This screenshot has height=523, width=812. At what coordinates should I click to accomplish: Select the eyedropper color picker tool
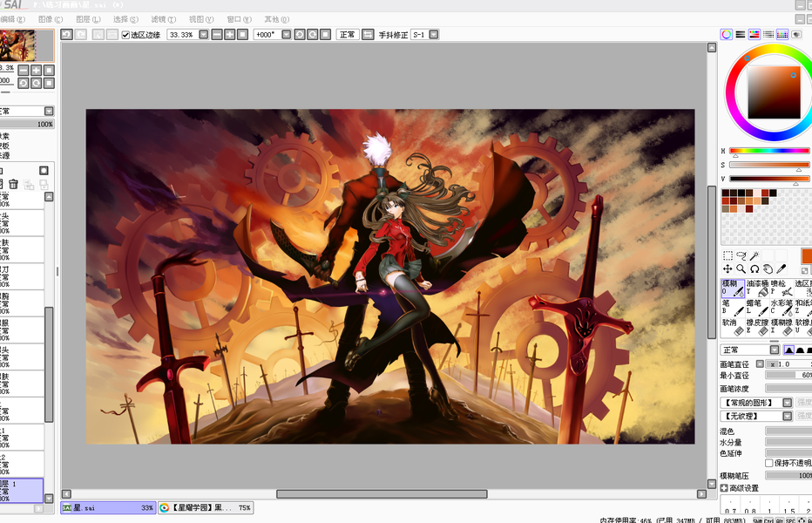click(782, 269)
